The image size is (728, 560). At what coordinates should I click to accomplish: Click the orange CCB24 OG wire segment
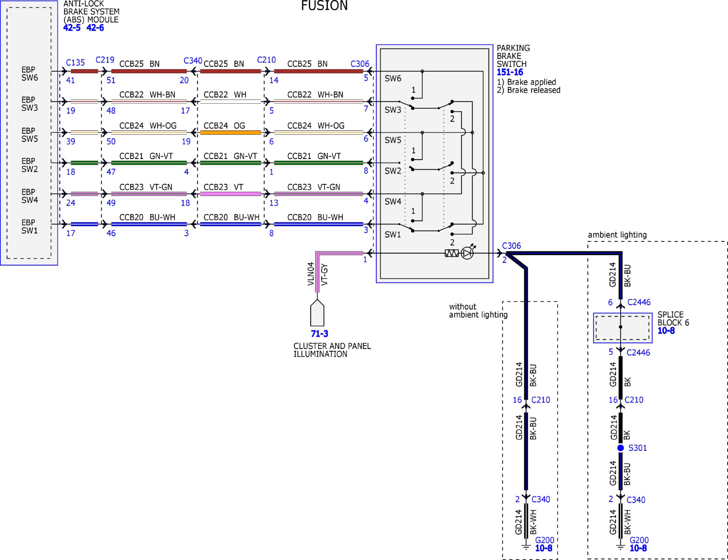coord(230,133)
